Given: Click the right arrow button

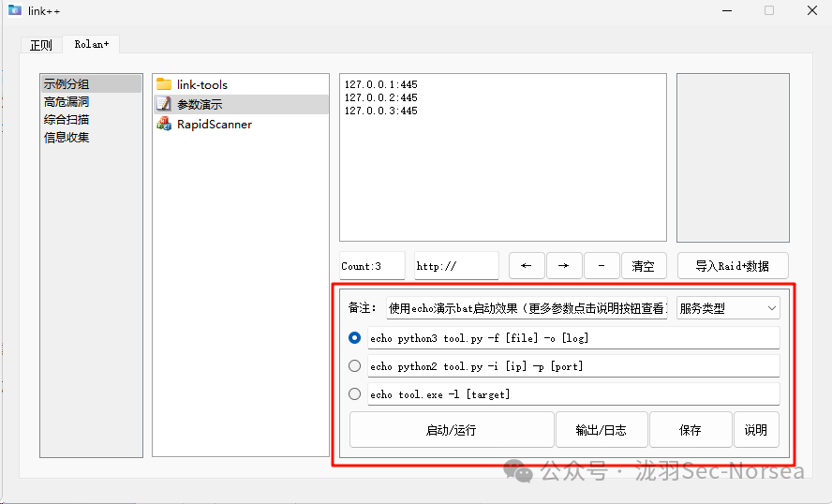Looking at the screenshot, I should (x=564, y=266).
